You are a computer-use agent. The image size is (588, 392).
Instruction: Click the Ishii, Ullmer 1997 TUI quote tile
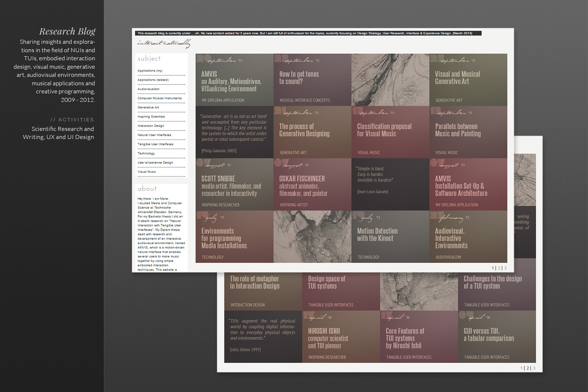263,336
